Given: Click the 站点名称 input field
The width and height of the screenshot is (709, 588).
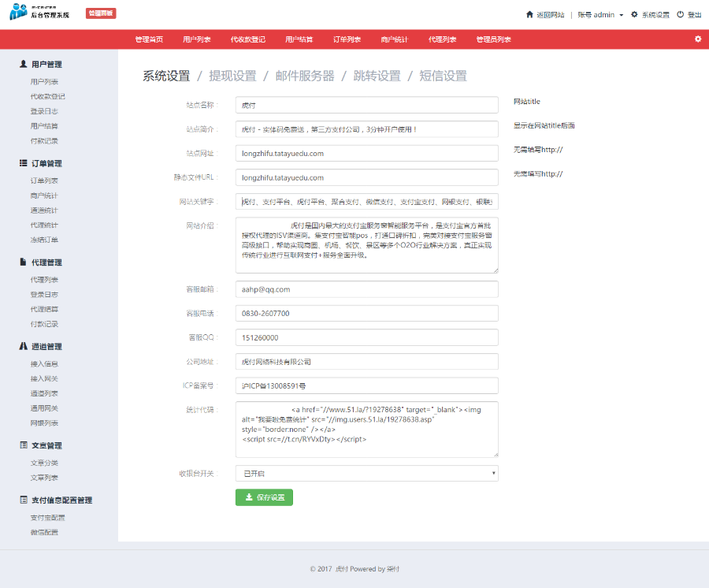Looking at the screenshot, I should tap(366, 105).
